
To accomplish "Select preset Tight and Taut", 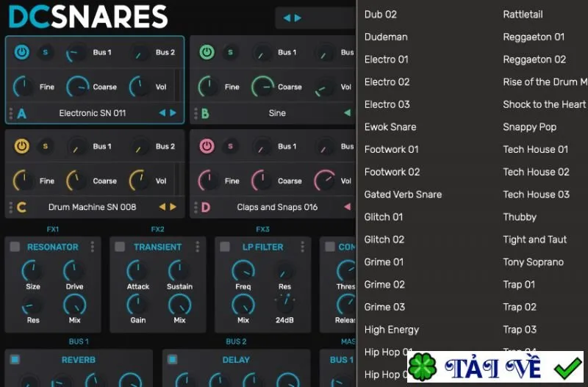I will tap(534, 239).
